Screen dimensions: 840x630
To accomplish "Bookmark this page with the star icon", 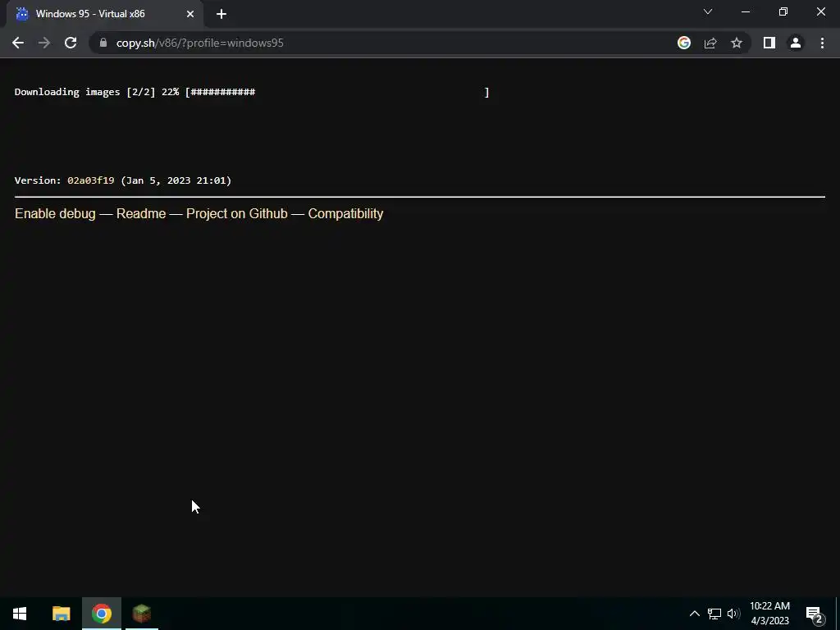I will (x=737, y=43).
